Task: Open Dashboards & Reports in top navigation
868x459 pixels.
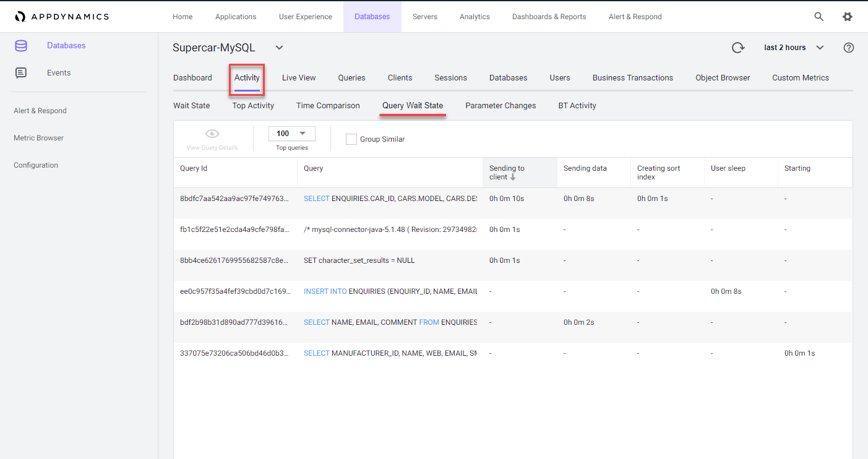Action: click(x=549, y=17)
